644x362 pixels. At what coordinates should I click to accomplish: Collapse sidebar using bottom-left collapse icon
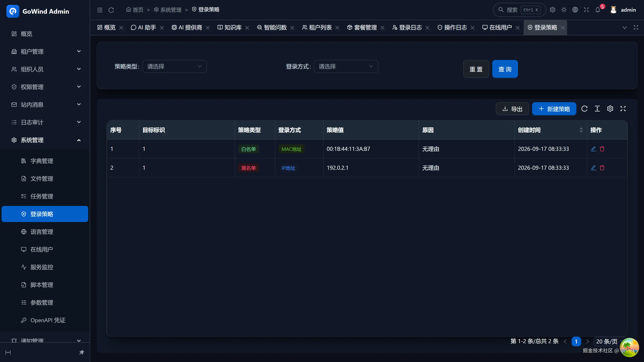coord(8,353)
